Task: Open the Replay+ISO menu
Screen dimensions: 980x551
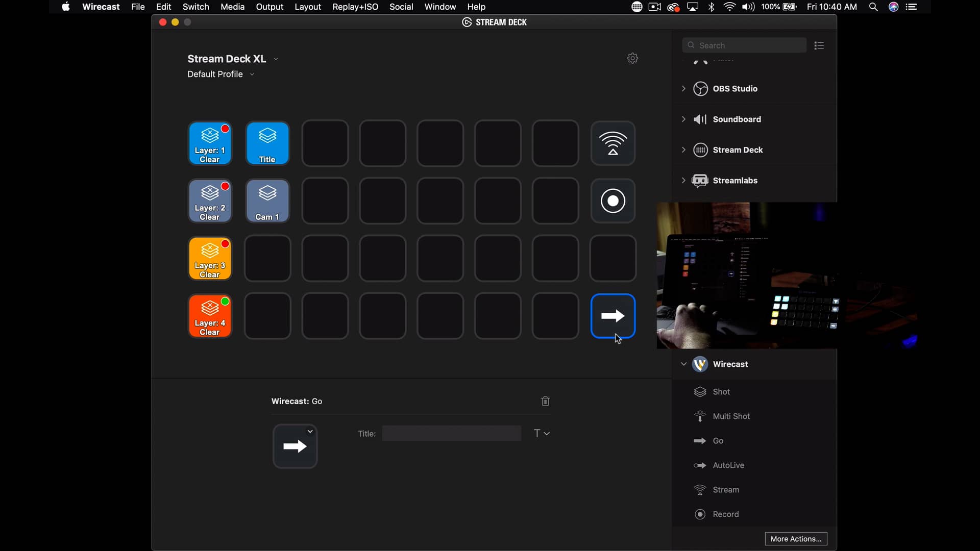Action: click(x=355, y=7)
